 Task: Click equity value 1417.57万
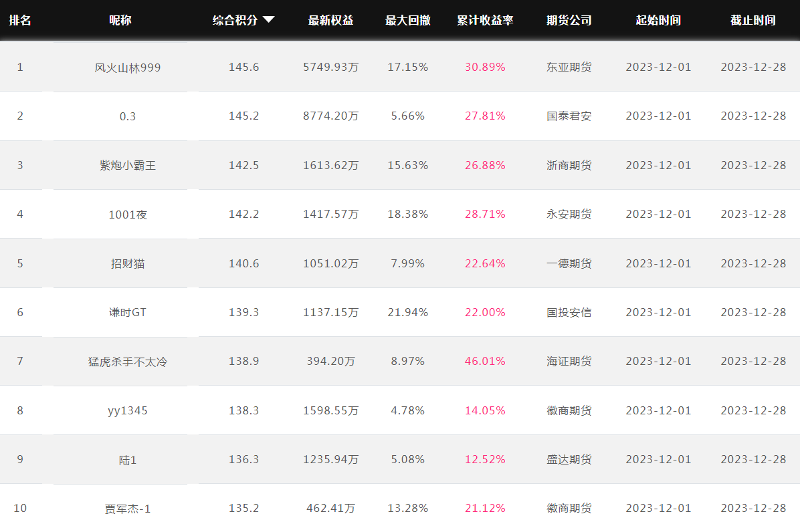pos(330,214)
